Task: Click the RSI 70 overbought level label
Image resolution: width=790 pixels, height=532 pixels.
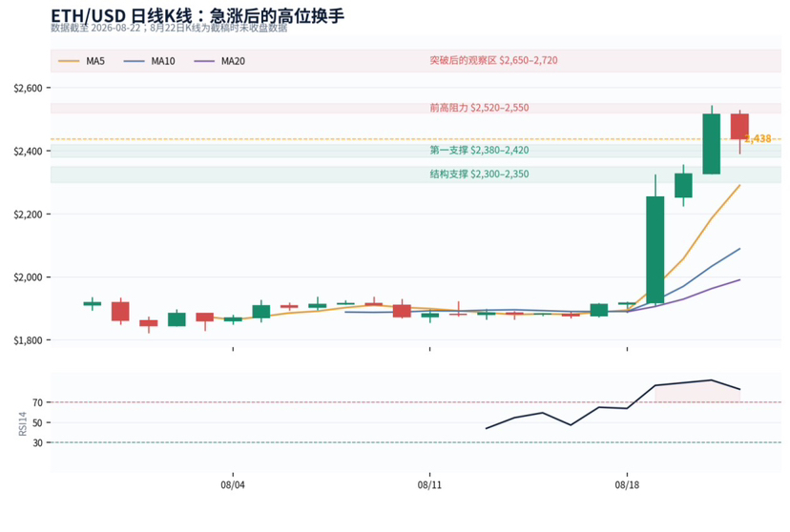Action: click(x=38, y=402)
